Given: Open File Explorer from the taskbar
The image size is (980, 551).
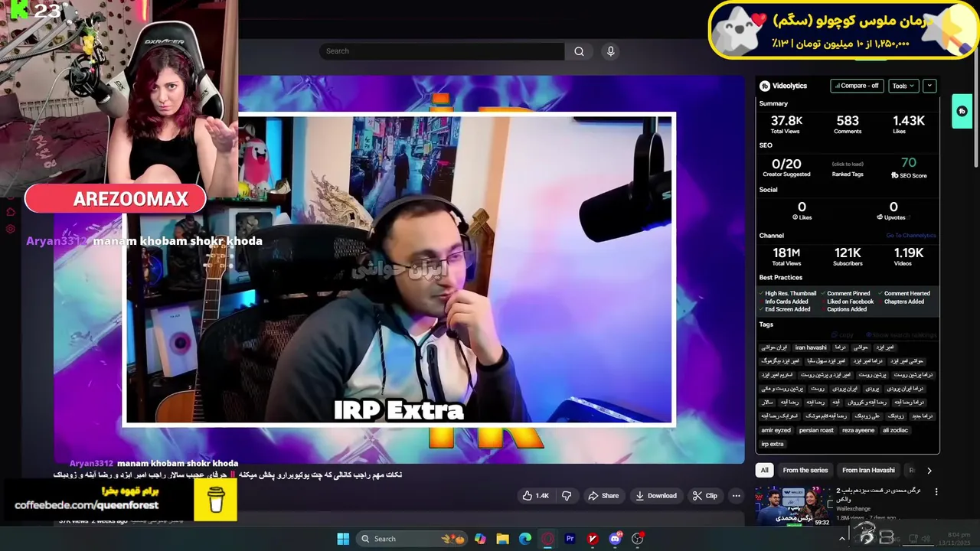Looking at the screenshot, I should [502, 539].
